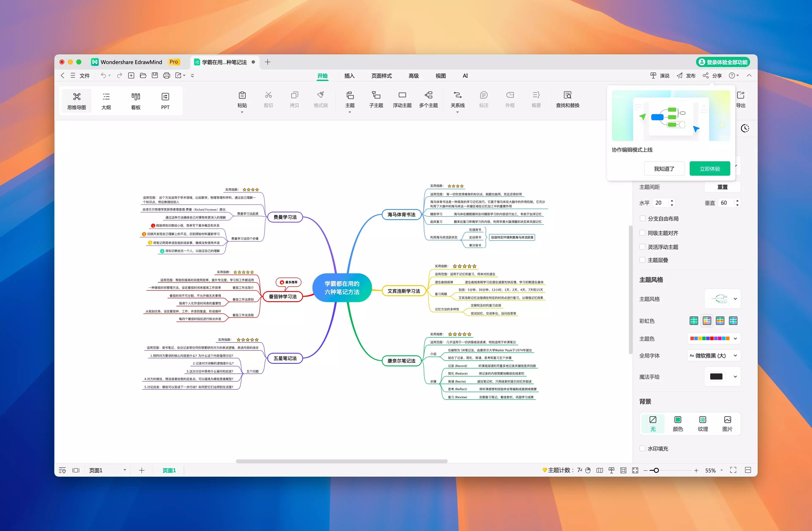Open the 页面样式 ribbon tab
Screen dimensions: 812x531
coord(381,75)
